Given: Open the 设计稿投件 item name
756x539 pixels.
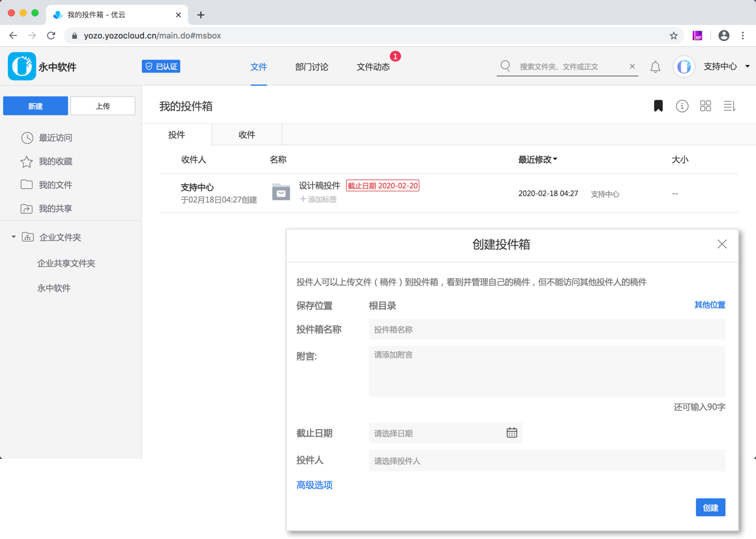Looking at the screenshot, I should point(320,185).
